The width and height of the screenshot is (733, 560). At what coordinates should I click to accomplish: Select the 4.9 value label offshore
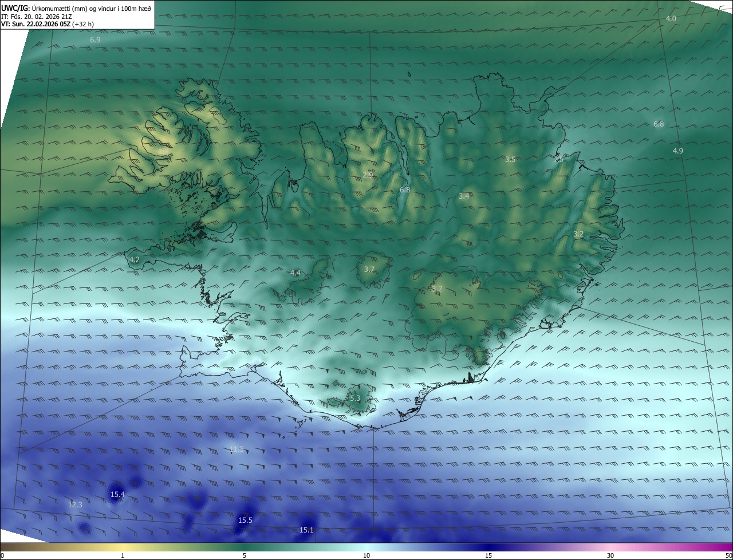pos(677,151)
